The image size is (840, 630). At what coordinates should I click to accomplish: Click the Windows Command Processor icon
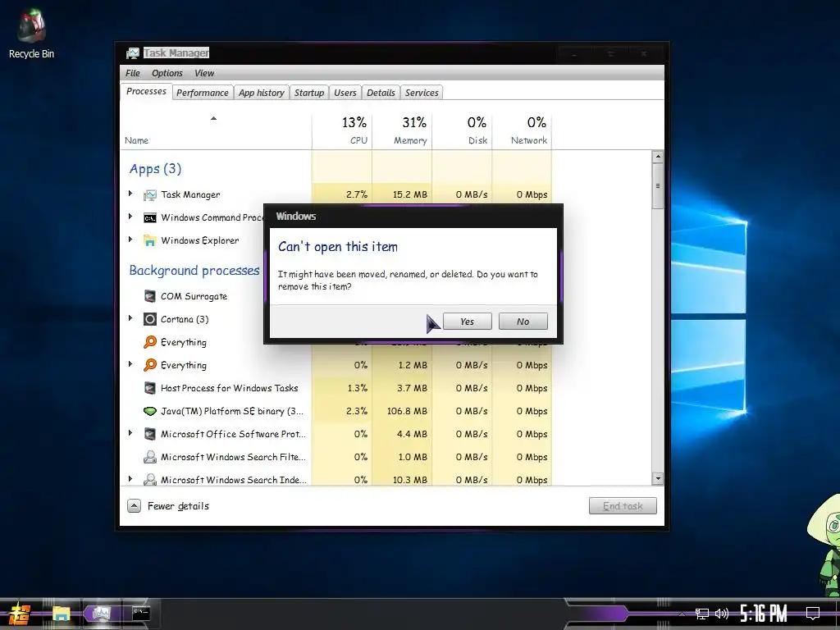click(x=150, y=217)
